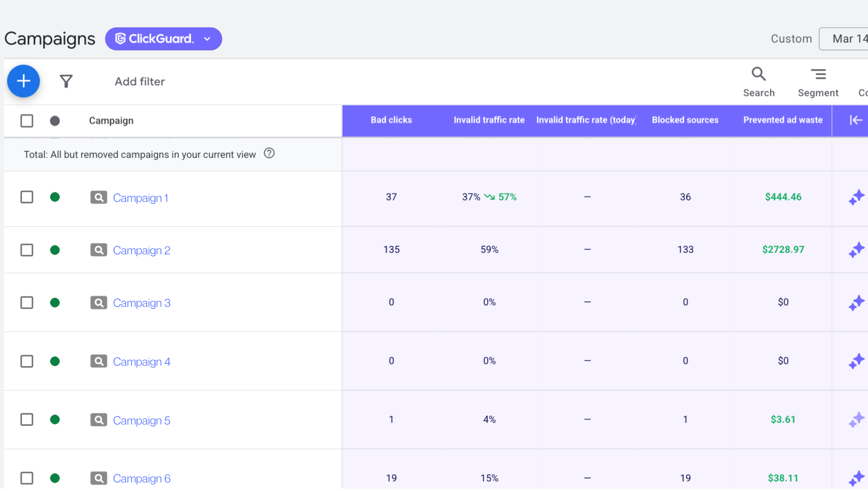Click search-type icon next to Campaign 3
The height and width of the screenshot is (491, 868).
(x=99, y=303)
